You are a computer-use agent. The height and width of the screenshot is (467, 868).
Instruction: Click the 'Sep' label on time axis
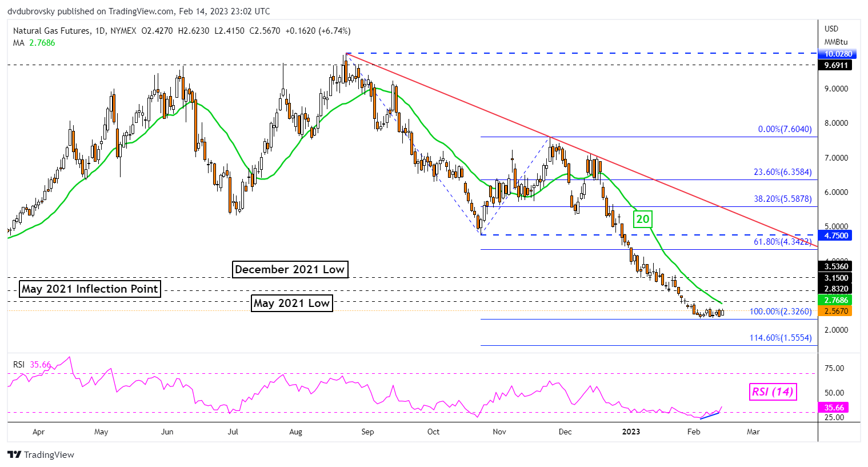(367, 432)
